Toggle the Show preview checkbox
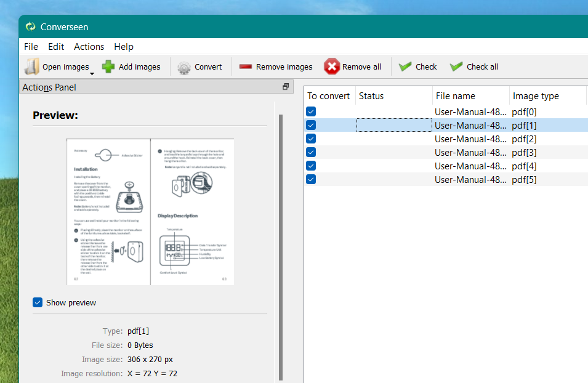 [38, 302]
